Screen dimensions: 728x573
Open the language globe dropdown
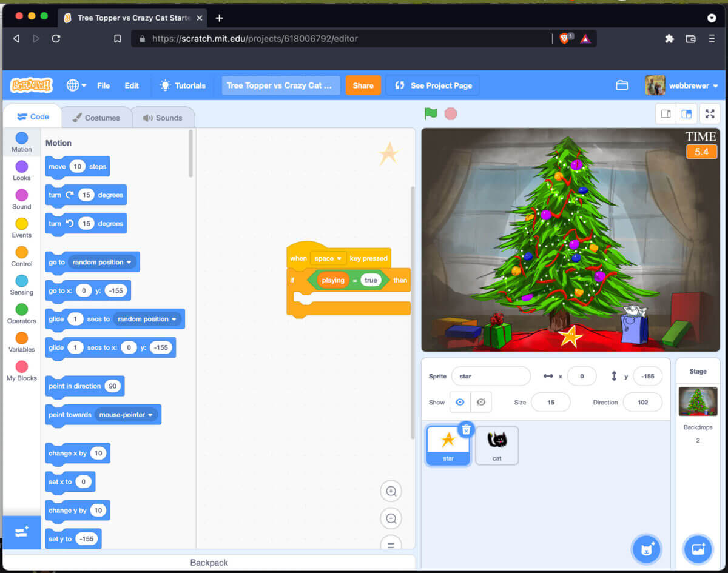[76, 85]
